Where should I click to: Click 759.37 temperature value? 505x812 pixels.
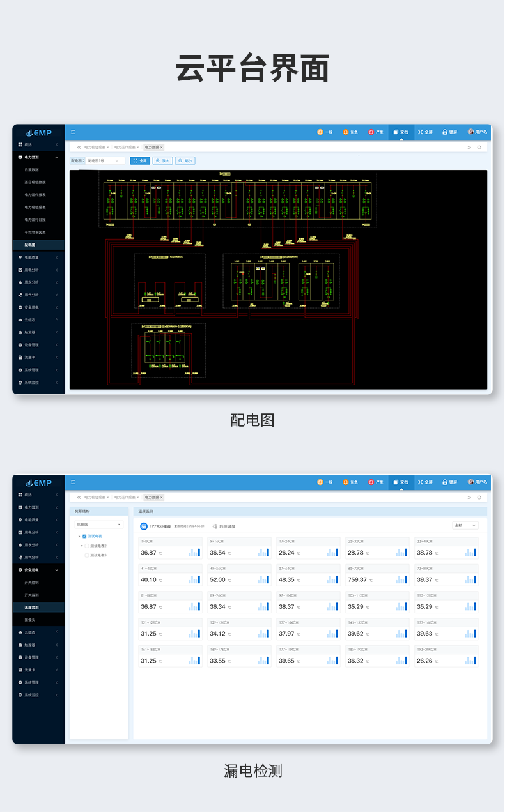[357, 579]
